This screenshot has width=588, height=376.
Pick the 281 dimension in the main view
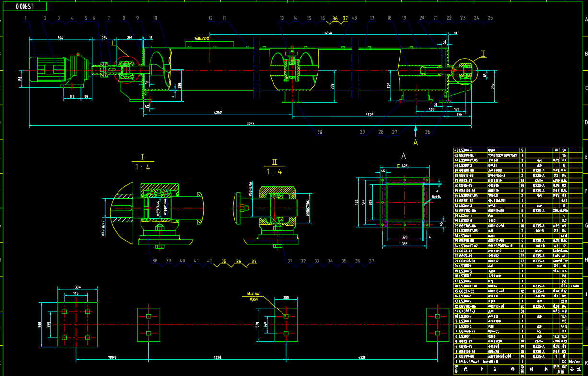[129, 37]
